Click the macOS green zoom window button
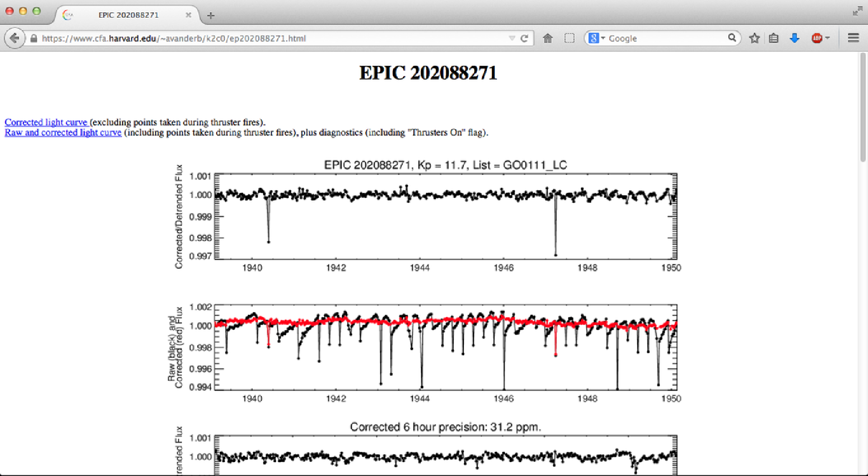 point(37,11)
